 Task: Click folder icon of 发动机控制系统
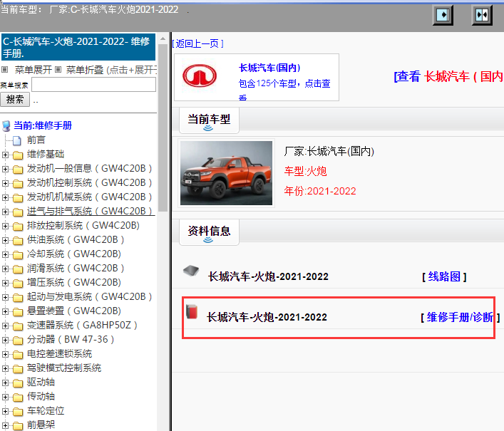click(x=18, y=183)
